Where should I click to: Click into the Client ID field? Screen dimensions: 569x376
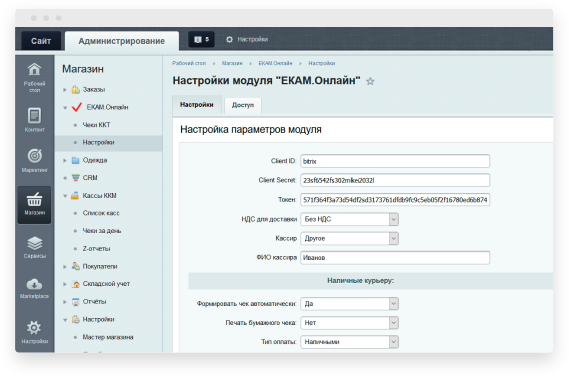(395, 161)
